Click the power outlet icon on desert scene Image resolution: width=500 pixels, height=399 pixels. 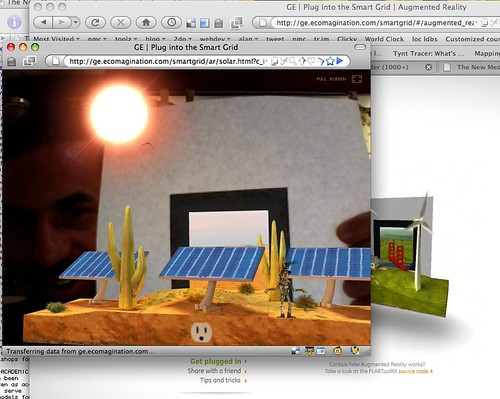[x=201, y=333]
